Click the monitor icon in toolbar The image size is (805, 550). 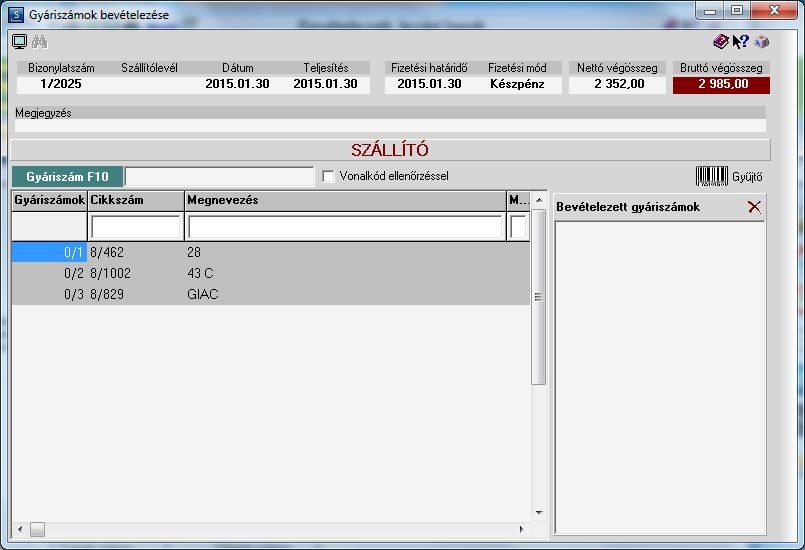coord(20,42)
